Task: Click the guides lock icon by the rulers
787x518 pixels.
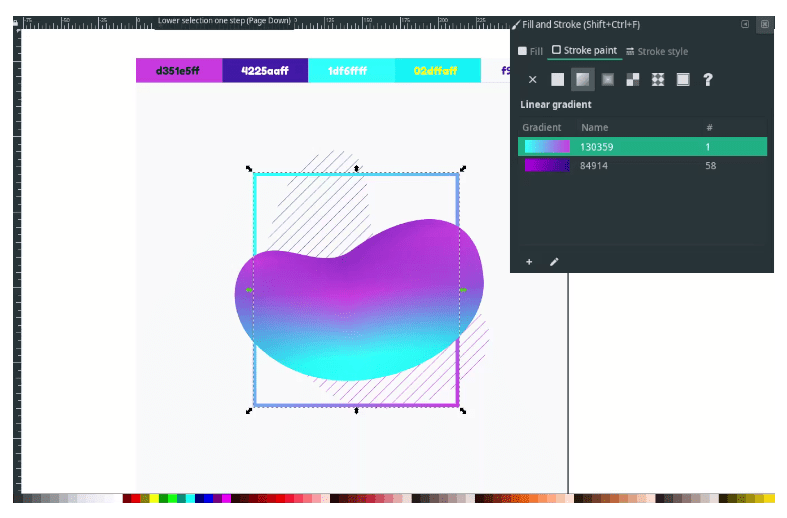Action: tap(16, 22)
